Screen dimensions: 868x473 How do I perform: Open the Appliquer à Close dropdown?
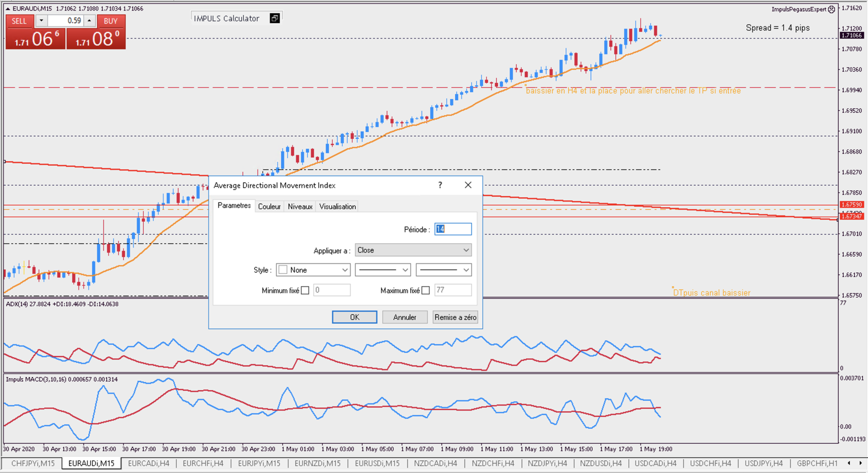[x=413, y=250]
